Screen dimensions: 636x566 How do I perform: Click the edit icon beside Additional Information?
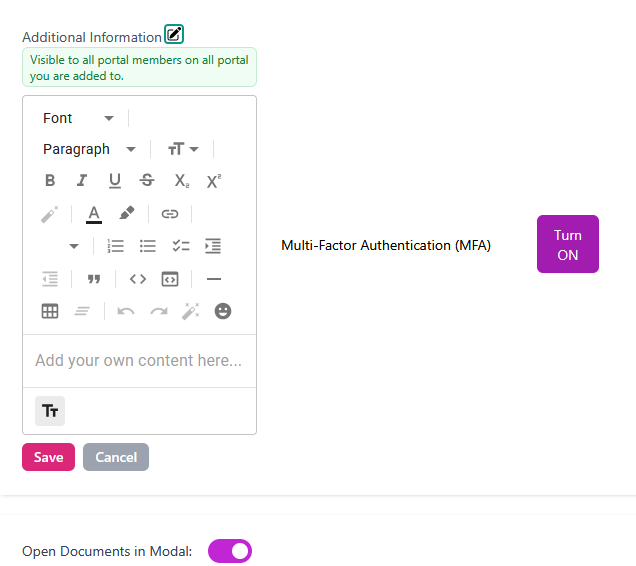click(x=174, y=34)
